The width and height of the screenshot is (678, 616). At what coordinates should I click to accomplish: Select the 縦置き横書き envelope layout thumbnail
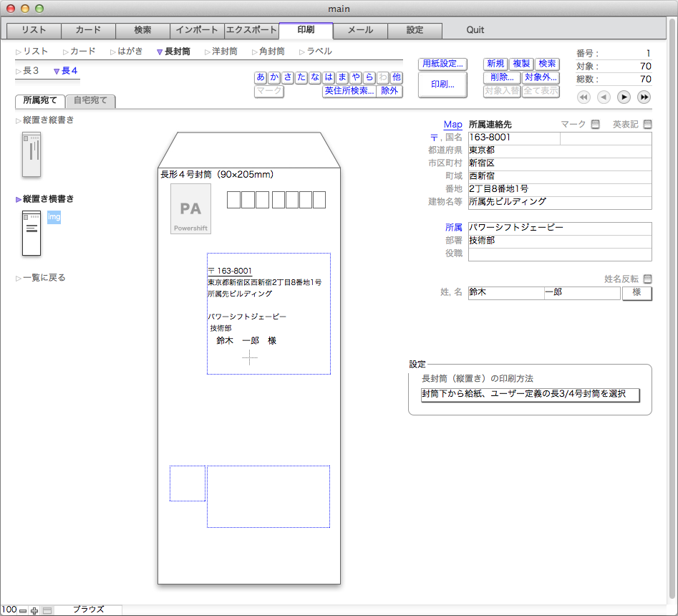coord(32,233)
